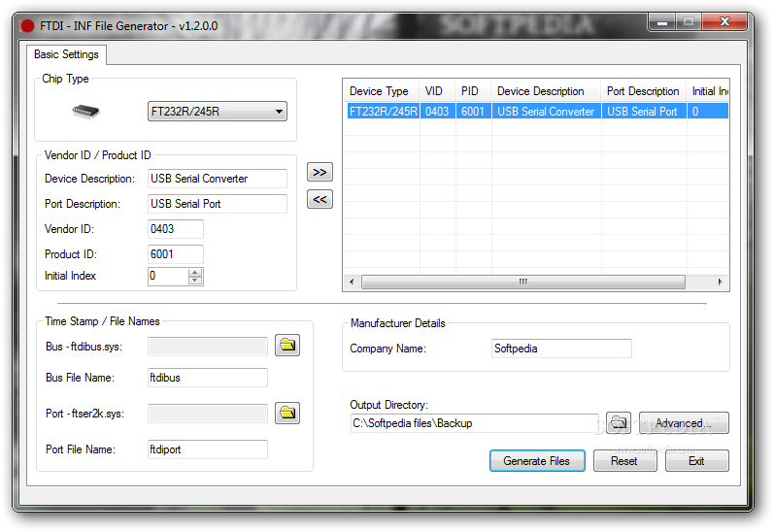Viewport: 774px width, 532px height.
Task: Click the red FTDI app icon in title bar
Action: pyautogui.click(x=27, y=25)
